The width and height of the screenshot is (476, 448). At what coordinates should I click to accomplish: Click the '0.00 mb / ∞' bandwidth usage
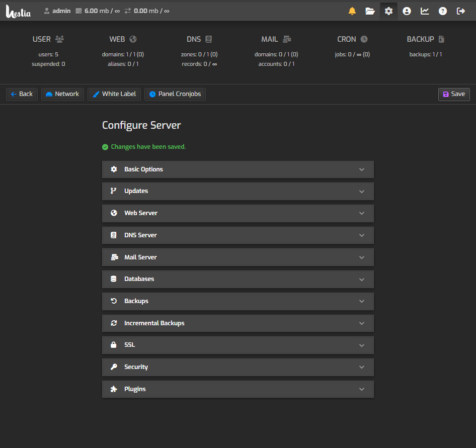[151, 11]
